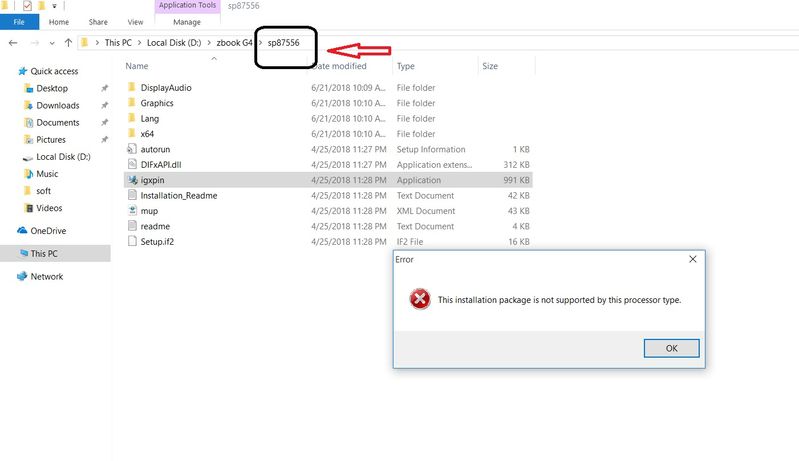Click the Installation_Readme document icon
The image size is (799, 461).
pyautogui.click(x=132, y=195)
